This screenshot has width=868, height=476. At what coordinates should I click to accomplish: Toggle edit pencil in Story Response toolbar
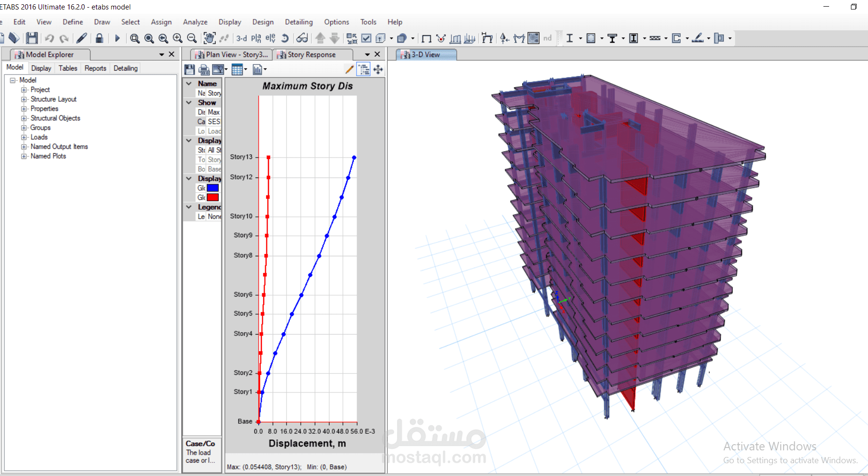[350, 70]
